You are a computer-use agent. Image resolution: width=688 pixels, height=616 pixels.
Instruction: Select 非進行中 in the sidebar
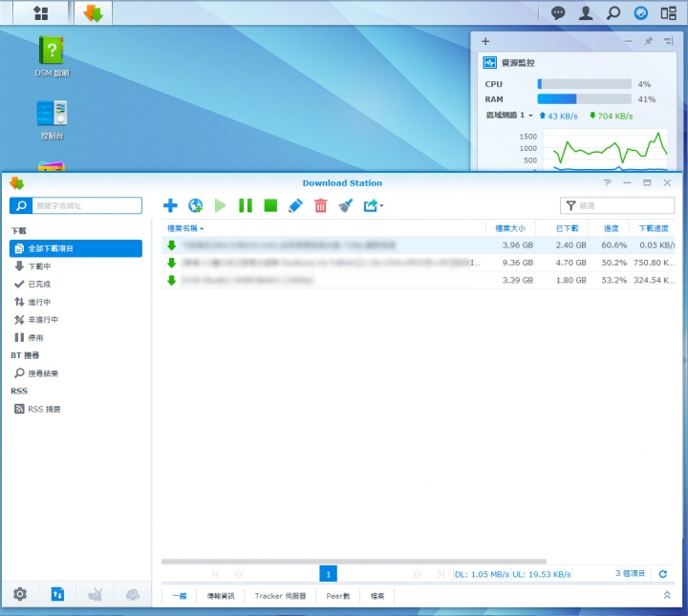(75, 320)
